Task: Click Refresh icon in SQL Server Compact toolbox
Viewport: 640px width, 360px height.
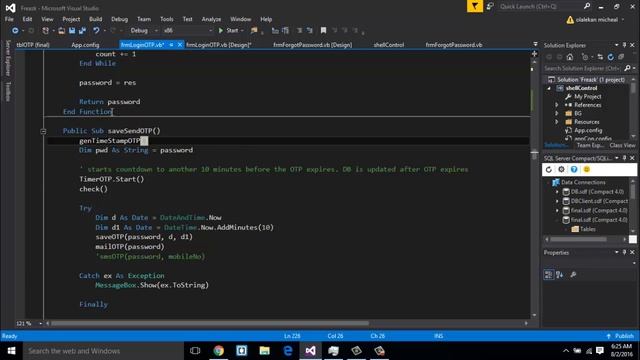Action: 549,169
